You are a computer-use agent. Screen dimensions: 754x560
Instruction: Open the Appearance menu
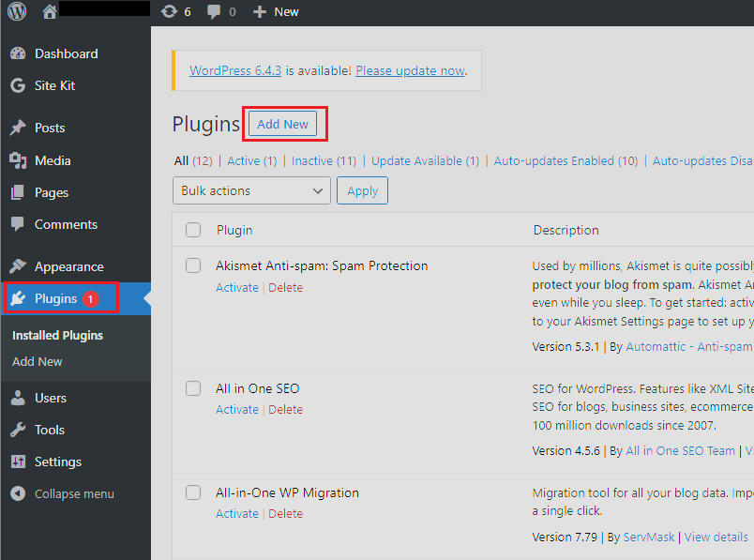pyautogui.click(x=68, y=266)
